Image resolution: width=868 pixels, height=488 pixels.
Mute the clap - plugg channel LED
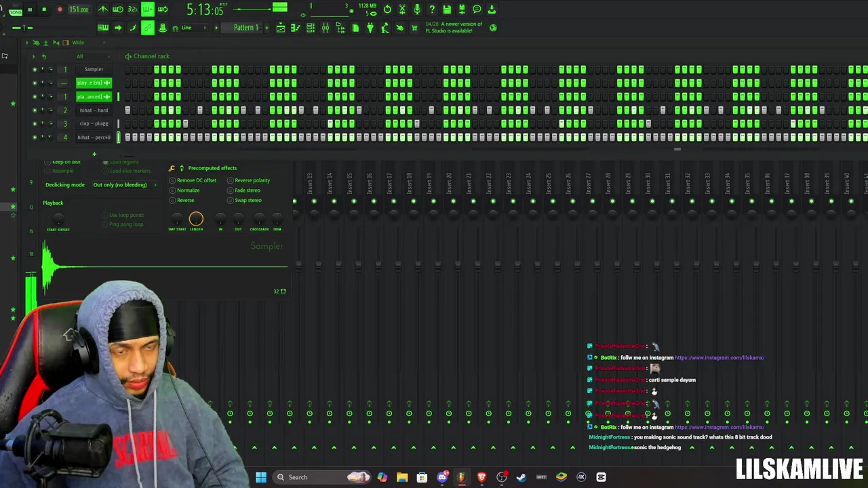35,123
